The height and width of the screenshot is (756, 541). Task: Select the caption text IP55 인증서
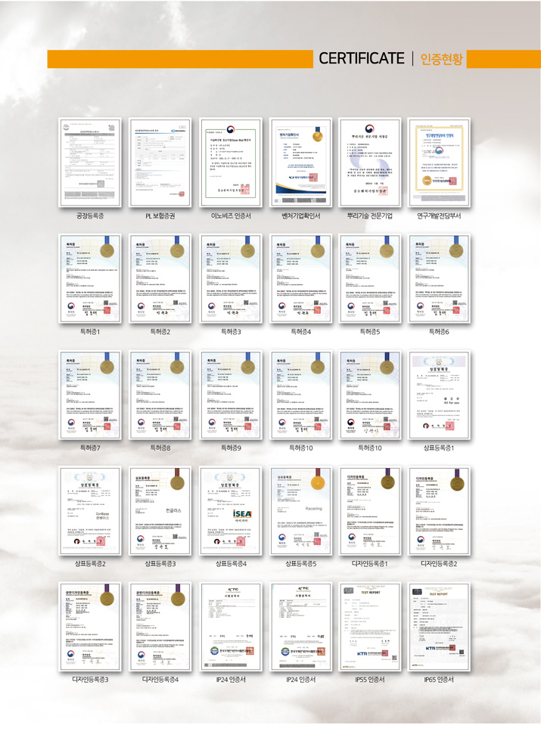tap(370, 680)
